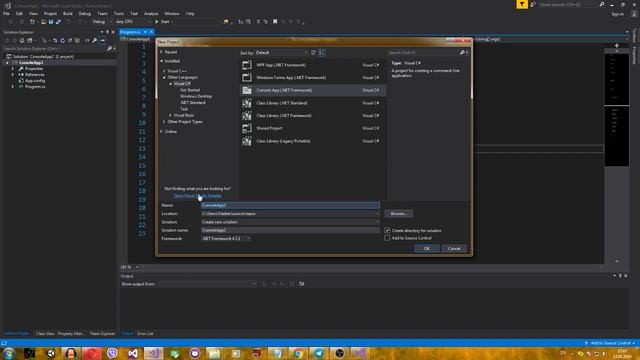Screen dimensions: 640x360
Task: Open Google Chrome from the taskbar
Action: (298, 353)
